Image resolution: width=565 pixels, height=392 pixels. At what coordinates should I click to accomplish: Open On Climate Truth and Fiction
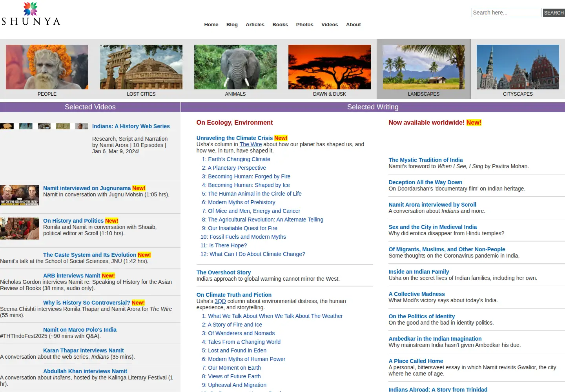click(234, 295)
